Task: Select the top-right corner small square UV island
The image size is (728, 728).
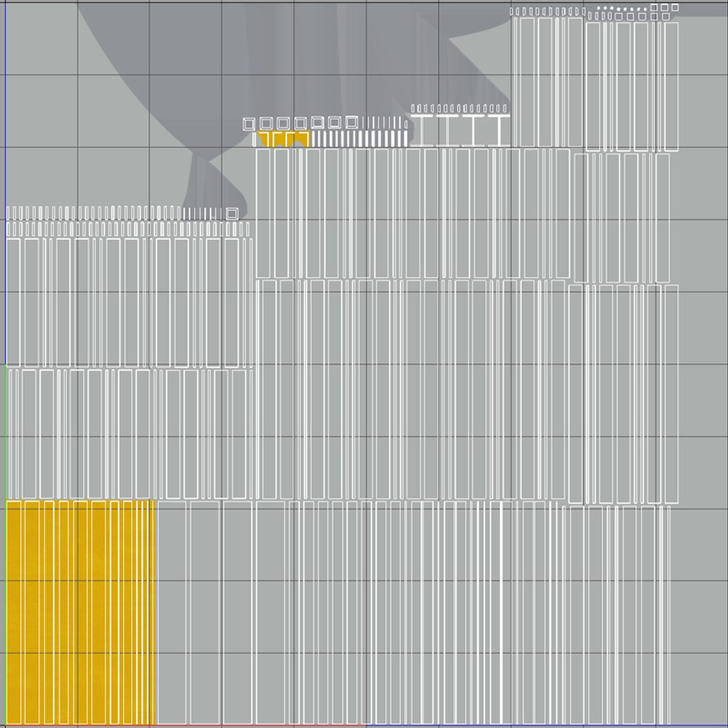Action: pos(675,7)
